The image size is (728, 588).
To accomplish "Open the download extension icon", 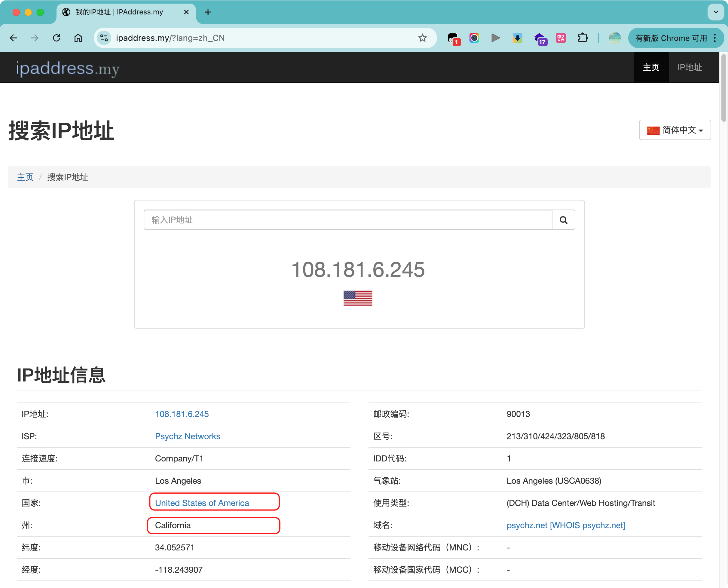I will pyautogui.click(x=517, y=38).
